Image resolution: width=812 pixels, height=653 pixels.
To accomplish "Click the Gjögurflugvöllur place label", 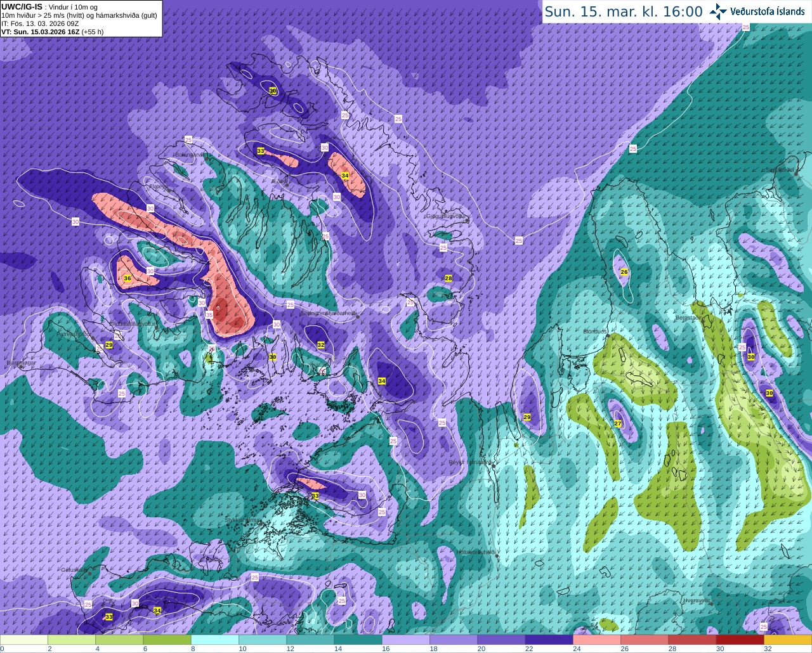I will (446, 216).
